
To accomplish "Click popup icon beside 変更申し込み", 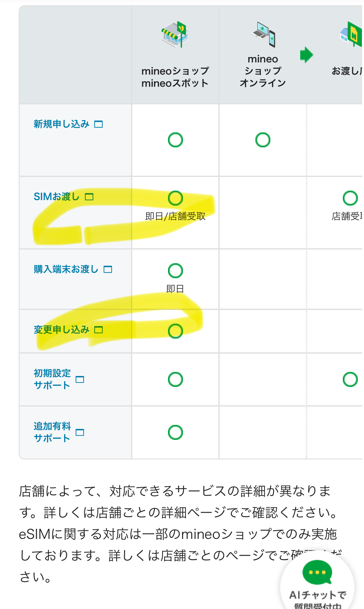I will point(99,330).
